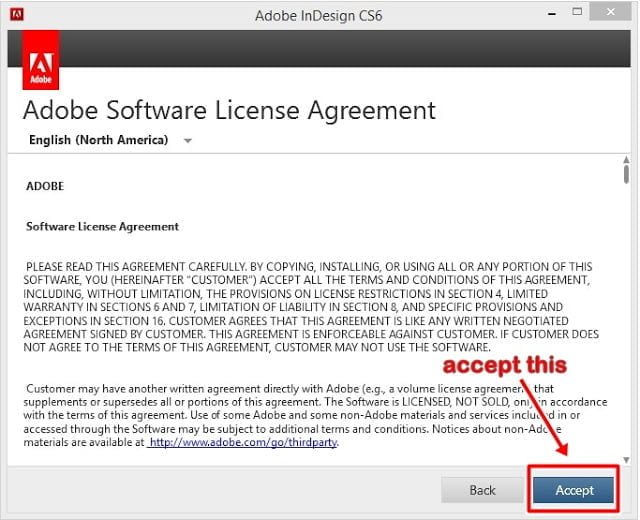This screenshot has height=520, width=640.
Task: Click the Adobe app icon in title bar
Action: [17, 15]
